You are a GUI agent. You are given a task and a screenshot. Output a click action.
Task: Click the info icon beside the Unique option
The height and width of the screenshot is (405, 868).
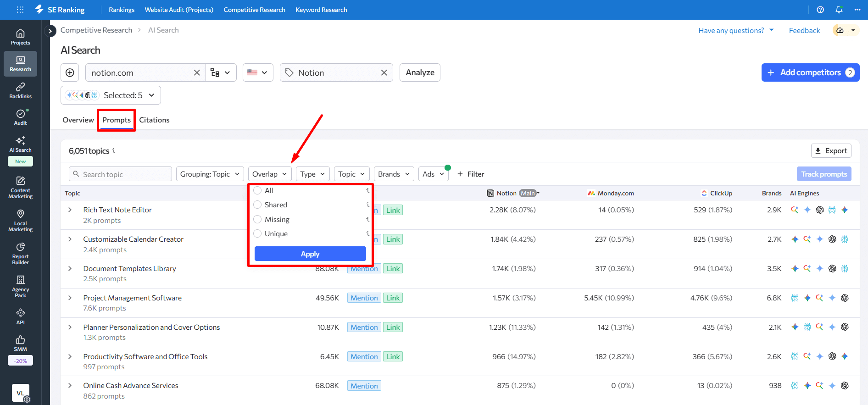(x=367, y=233)
